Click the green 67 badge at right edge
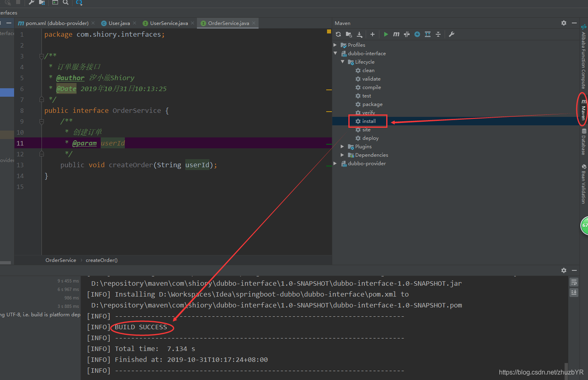Viewport: 588px width, 380px height. [584, 225]
